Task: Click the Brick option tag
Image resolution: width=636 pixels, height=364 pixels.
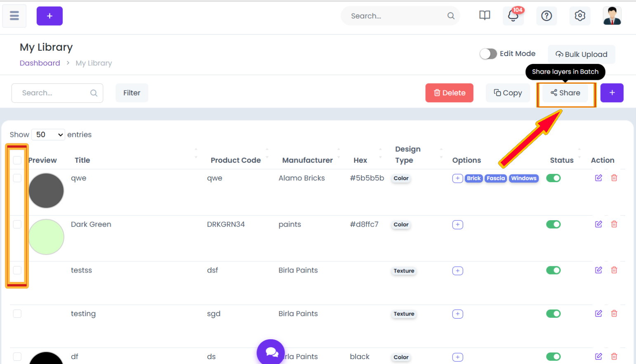Action: (x=473, y=178)
